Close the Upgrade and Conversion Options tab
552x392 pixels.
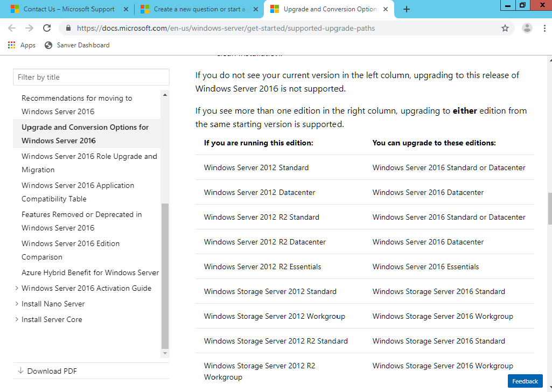[x=386, y=9]
